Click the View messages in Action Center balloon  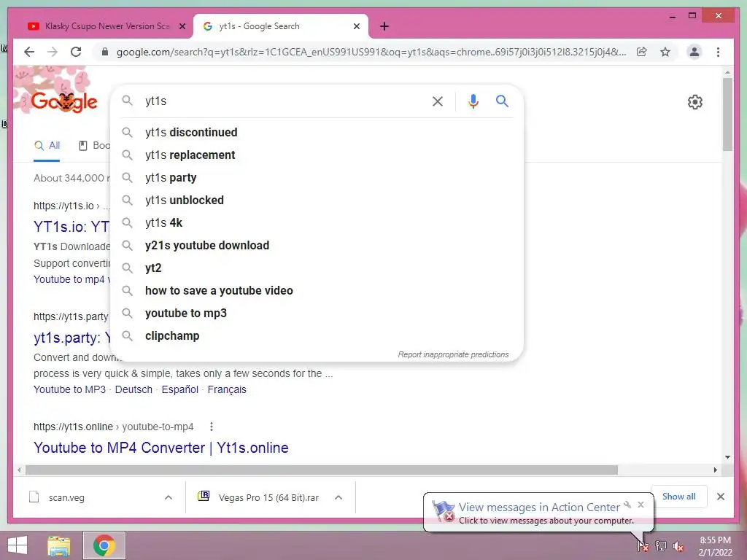pos(539,513)
